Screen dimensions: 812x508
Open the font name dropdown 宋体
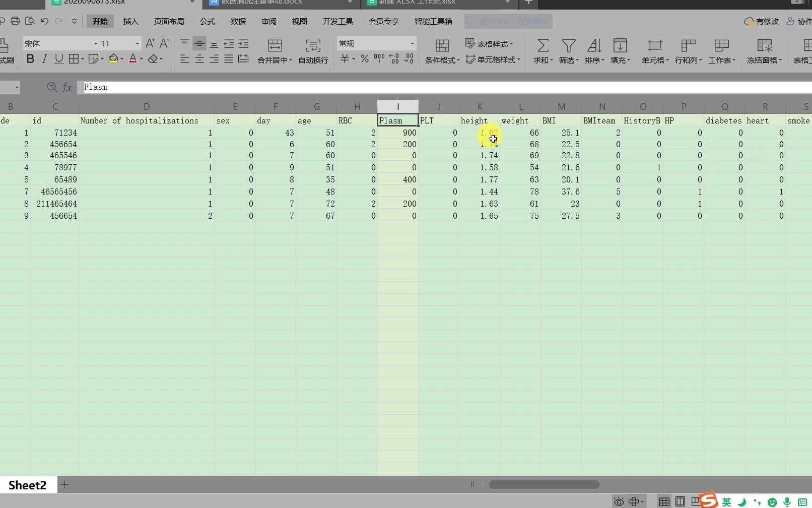pos(95,44)
